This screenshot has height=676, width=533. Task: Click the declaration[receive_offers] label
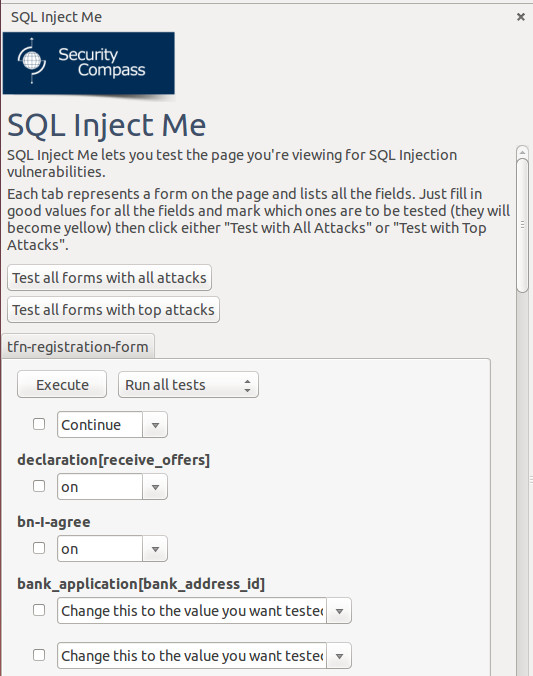coord(113,460)
